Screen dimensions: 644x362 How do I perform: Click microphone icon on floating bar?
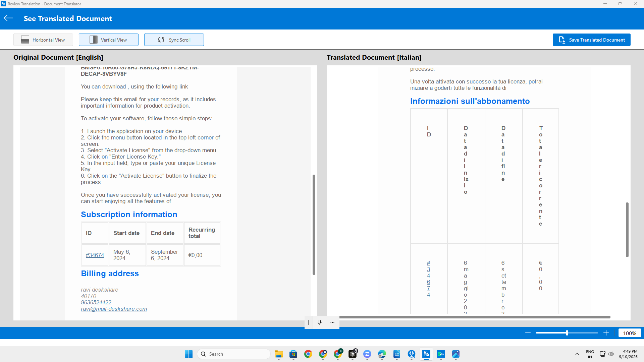click(320, 322)
